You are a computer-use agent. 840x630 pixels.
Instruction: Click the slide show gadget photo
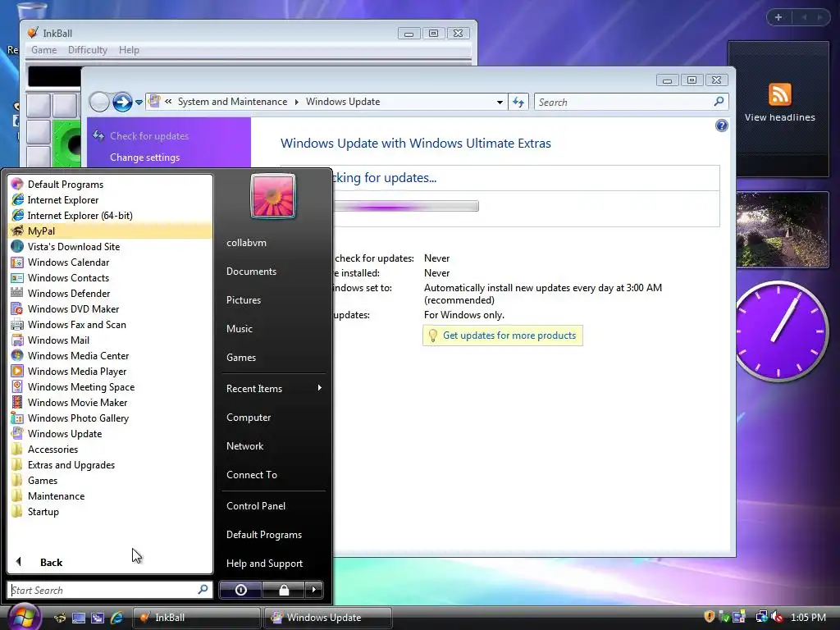pyautogui.click(x=782, y=230)
